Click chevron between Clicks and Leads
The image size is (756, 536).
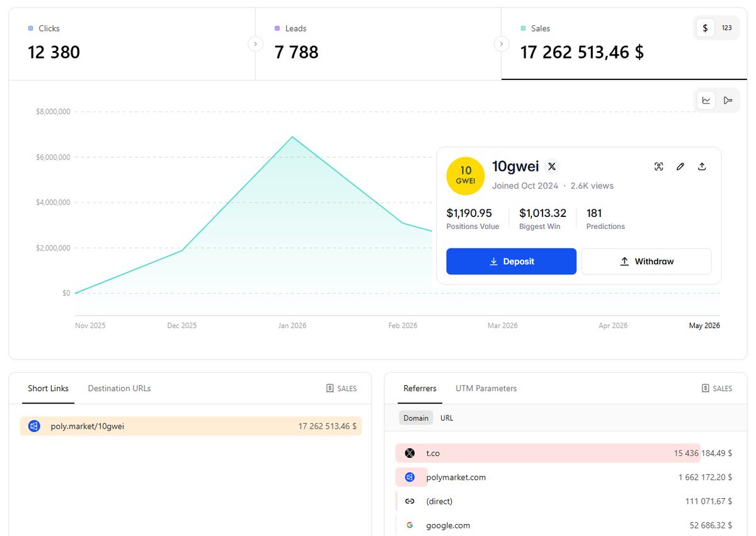[255, 44]
